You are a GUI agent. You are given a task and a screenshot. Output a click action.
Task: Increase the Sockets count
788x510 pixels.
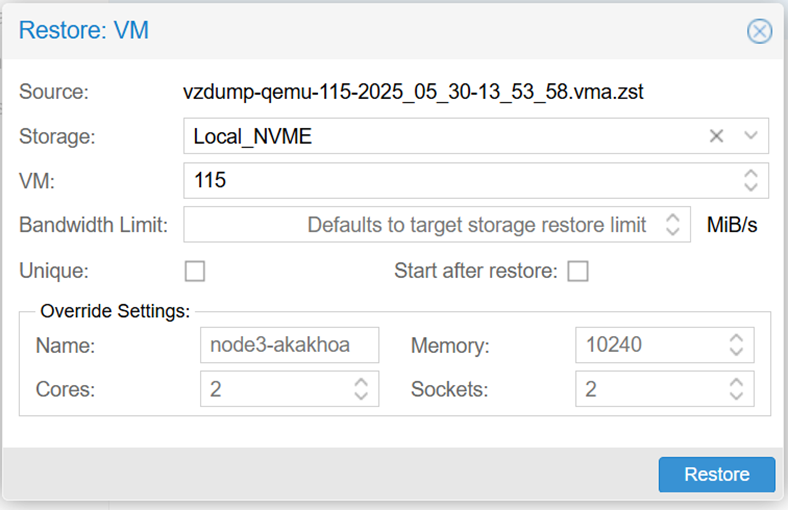click(736, 383)
